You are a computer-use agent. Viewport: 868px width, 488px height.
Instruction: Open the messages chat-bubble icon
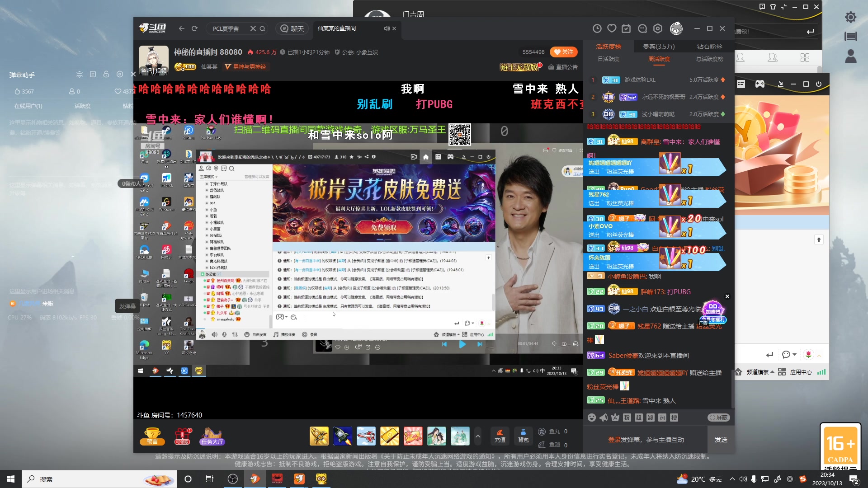(x=642, y=28)
